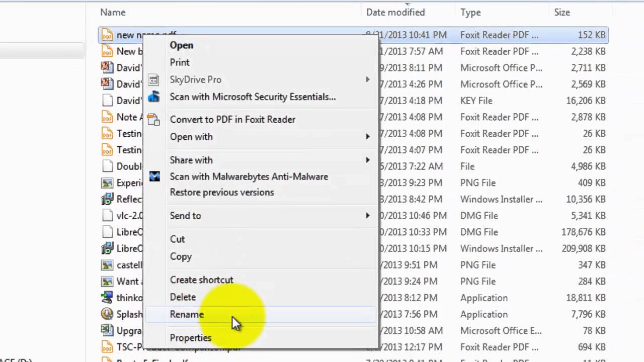This screenshot has height=362, width=644.
Task: Select the Splash application icon
Action: [x=107, y=314]
